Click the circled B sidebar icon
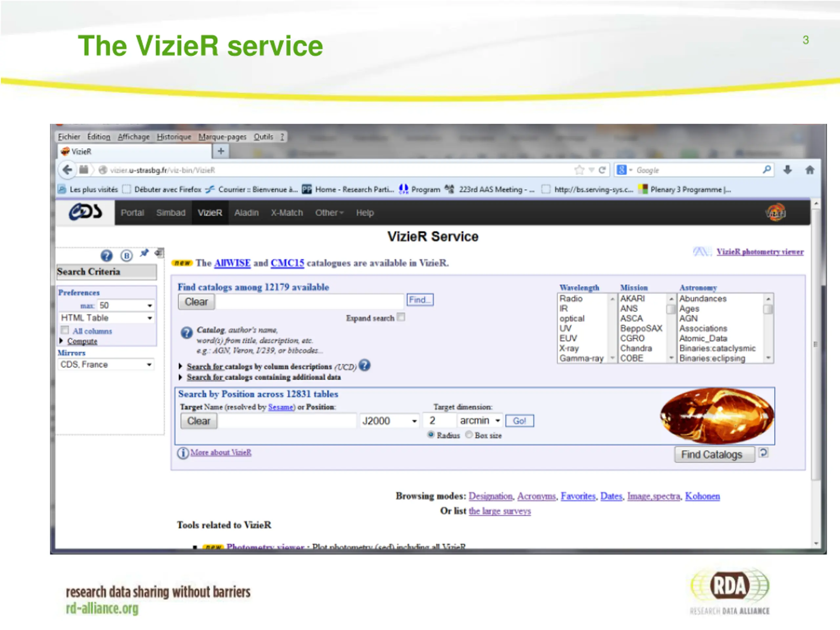 pyautogui.click(x=126, y=256)
